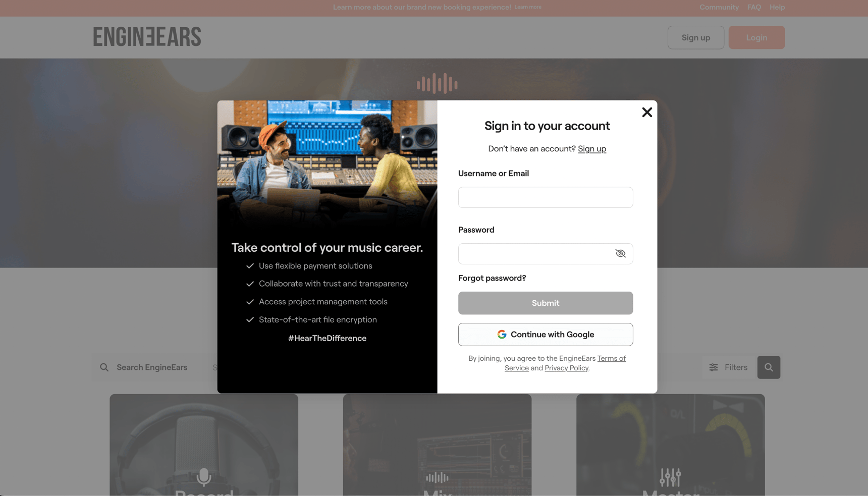
Task: Close the sign-in dialog with the X
Action: tap(646, 113)
